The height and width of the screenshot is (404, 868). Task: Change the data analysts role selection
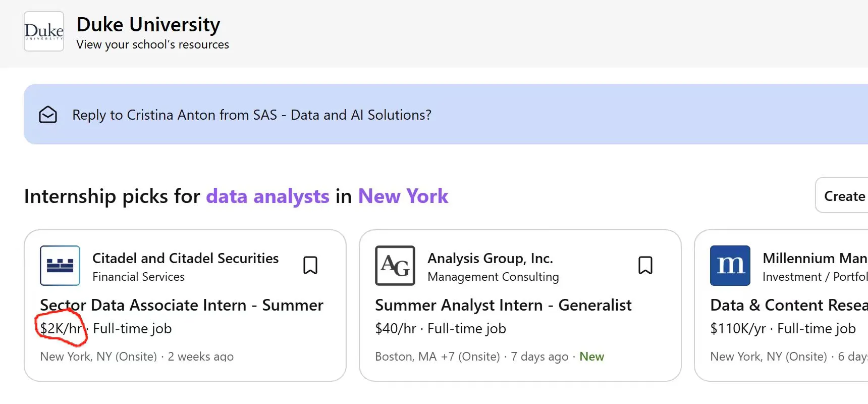coord(267,196)
